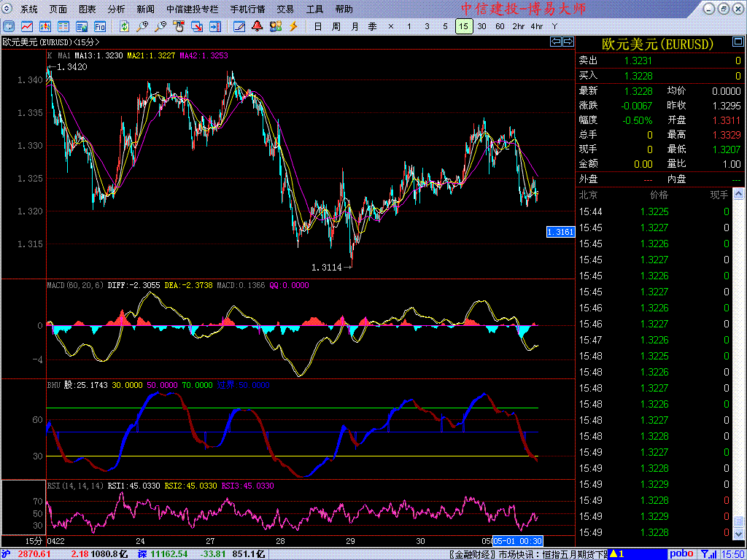Screen dimensions: 747x560
Task: Open the 系统 menu
Action: click(29, 9)
